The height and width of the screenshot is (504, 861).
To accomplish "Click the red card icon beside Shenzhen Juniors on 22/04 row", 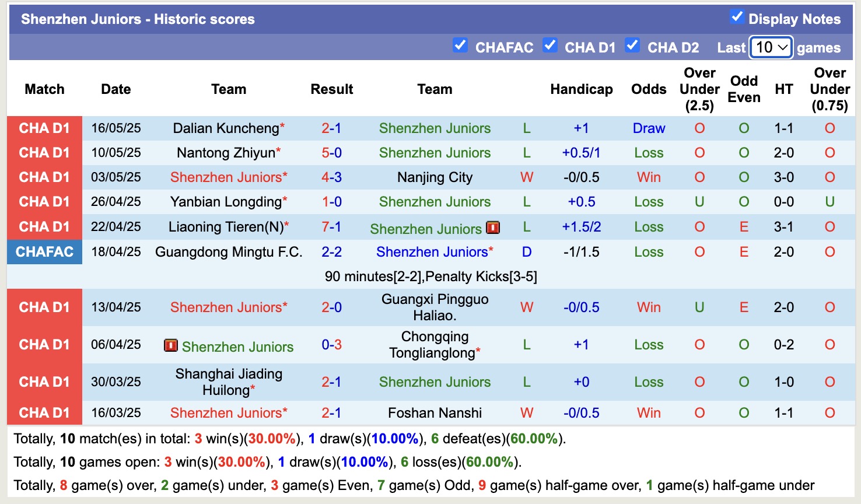I will (493, 228).
